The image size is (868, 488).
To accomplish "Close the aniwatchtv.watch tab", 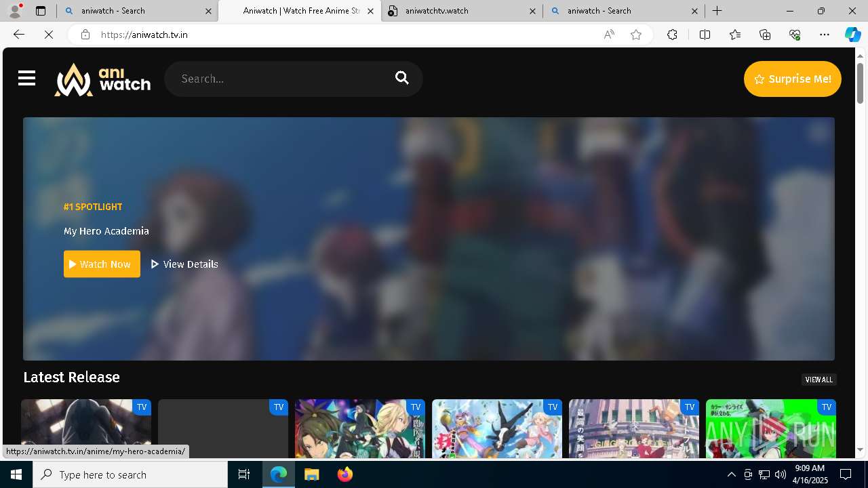I will pos(532,11).
